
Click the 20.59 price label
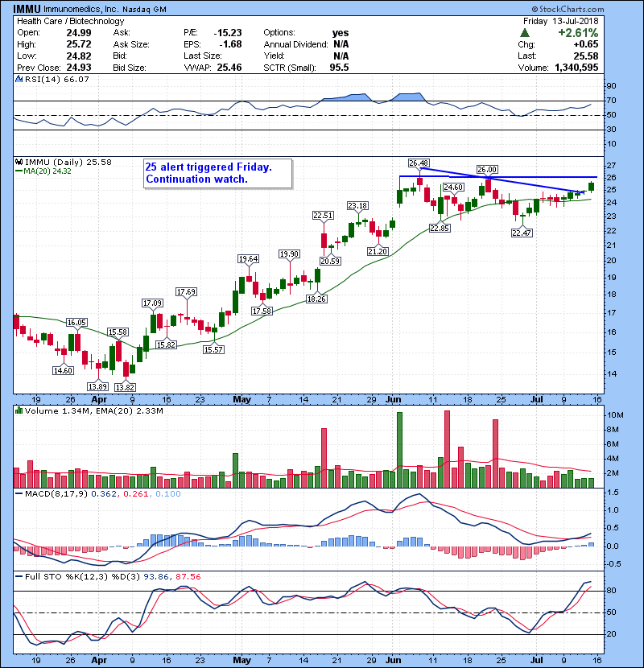[x=330, y=261]
